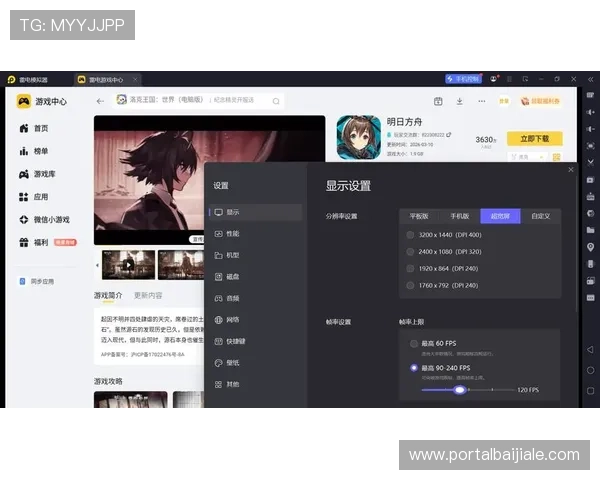The height and width of the screenshot is (480, 600).
Task: Click the QR code icon below download
Action: coord(556,157)
